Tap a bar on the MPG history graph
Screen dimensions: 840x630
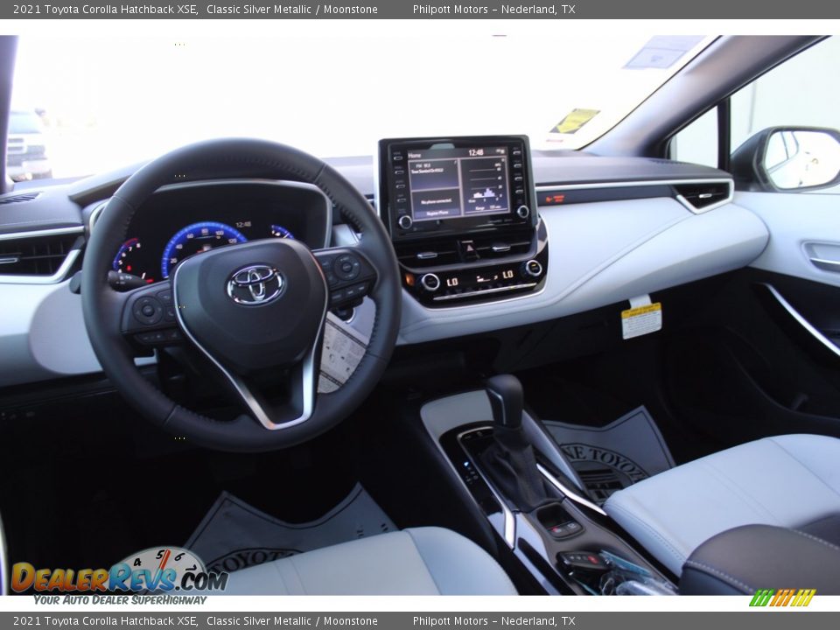pos(486,194)
